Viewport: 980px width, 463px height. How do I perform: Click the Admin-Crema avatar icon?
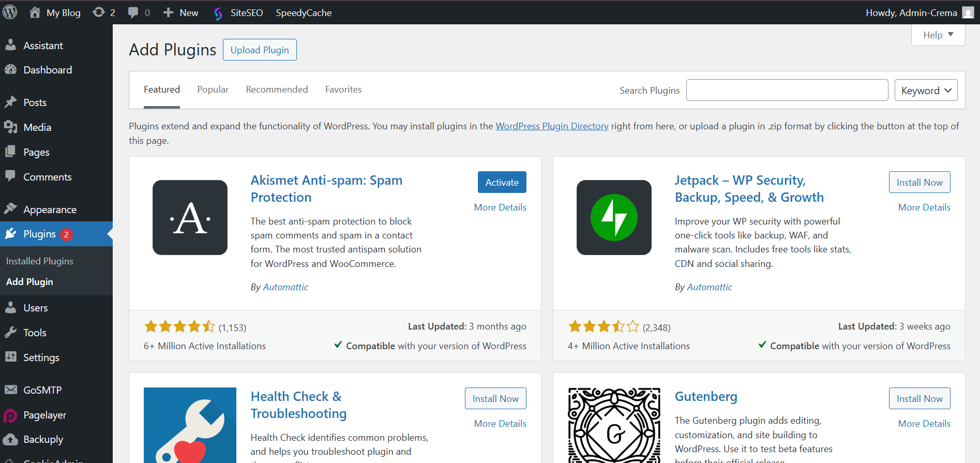[x=968, y=12]
